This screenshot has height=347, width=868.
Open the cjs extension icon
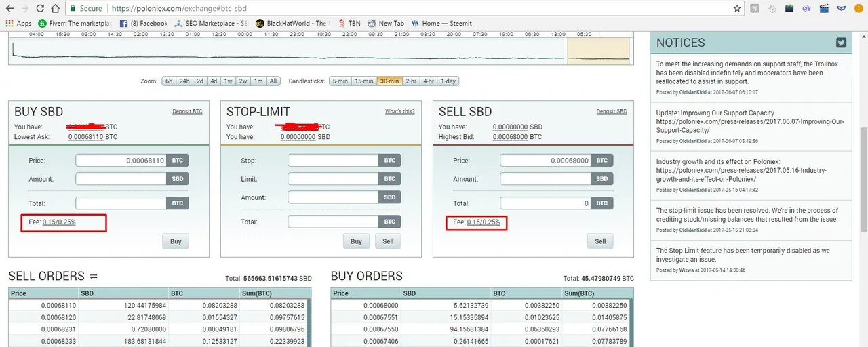click(x=807, y=9)
